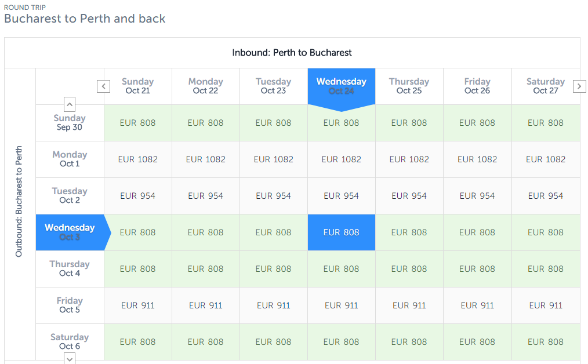Click the 'Bucharest to Perth and back' title
588x364 pixels.
tap(85, 19)
